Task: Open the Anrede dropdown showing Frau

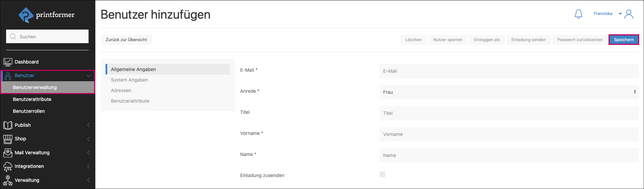Action: [509, 92]
